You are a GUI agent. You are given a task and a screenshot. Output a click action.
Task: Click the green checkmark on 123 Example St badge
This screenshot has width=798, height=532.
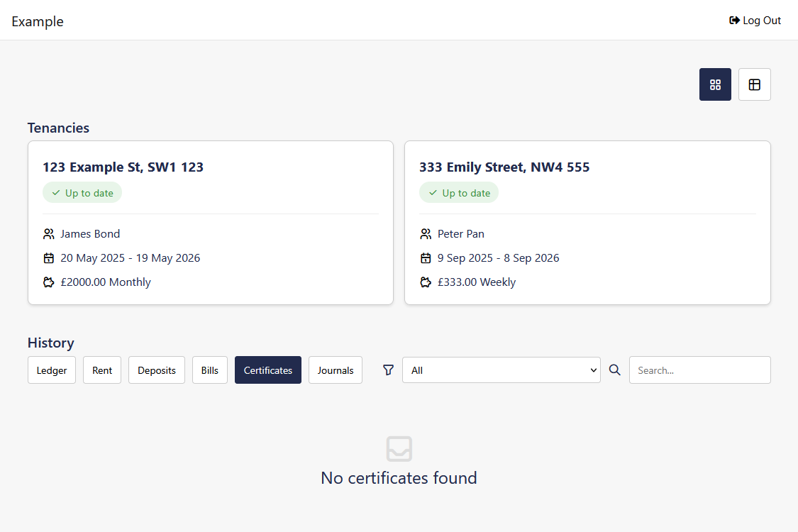click(55, 192)
